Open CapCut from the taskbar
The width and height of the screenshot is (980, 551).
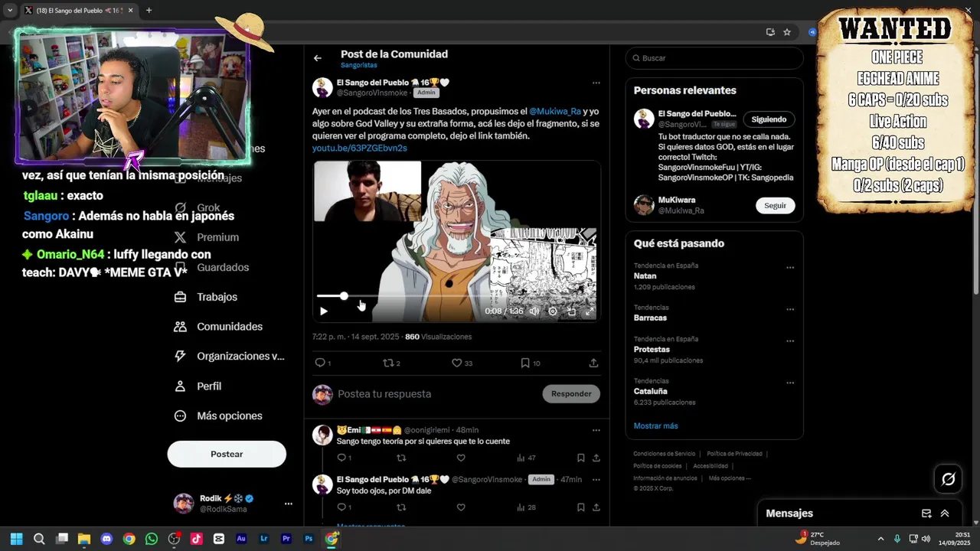[219, 539]
